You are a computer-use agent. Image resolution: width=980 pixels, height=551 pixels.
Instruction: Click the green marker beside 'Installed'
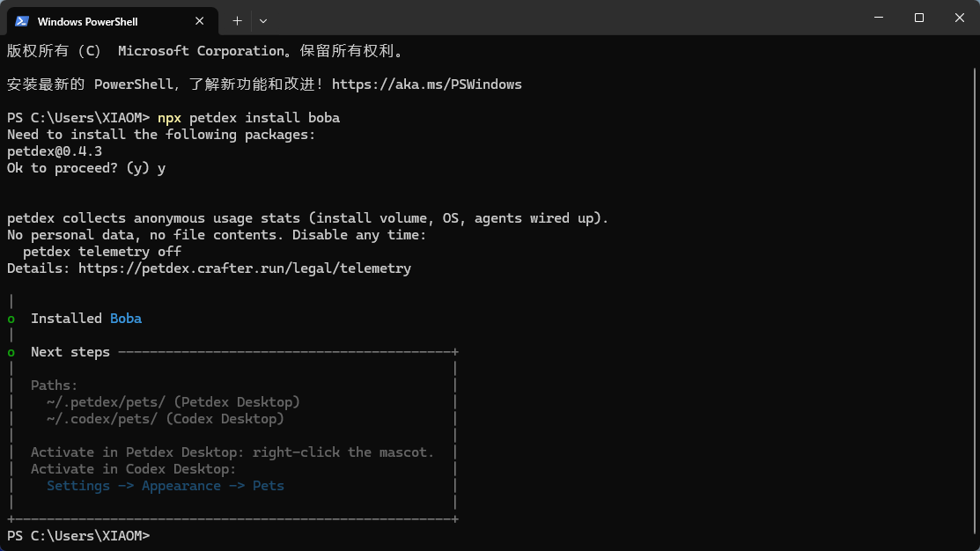(11, 320)
